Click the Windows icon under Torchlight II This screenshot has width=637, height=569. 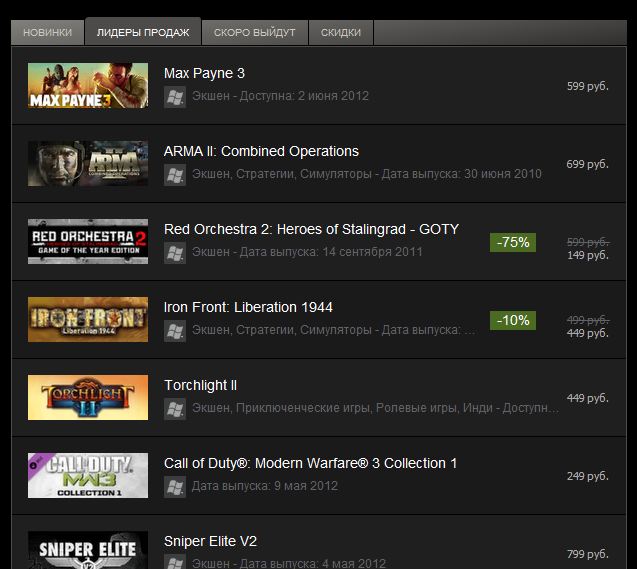point(175,409)
